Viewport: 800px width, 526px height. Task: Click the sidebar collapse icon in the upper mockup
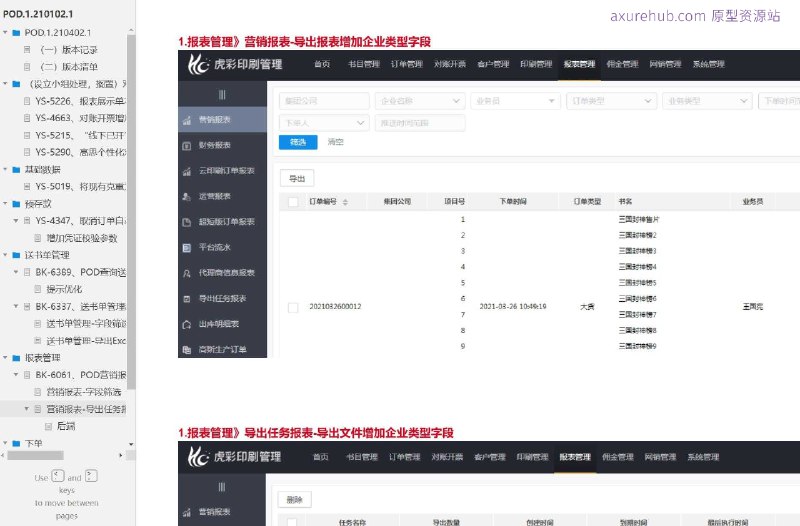[x=222, y=94]
